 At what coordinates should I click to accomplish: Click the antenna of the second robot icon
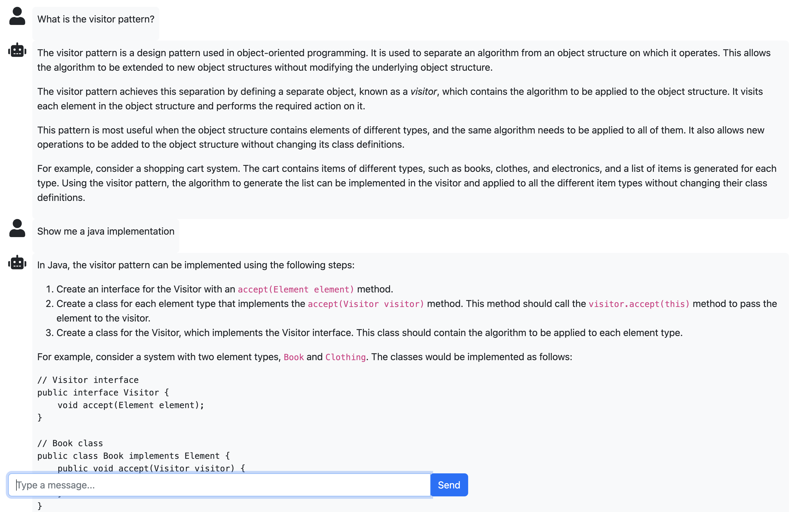(17, 257)
